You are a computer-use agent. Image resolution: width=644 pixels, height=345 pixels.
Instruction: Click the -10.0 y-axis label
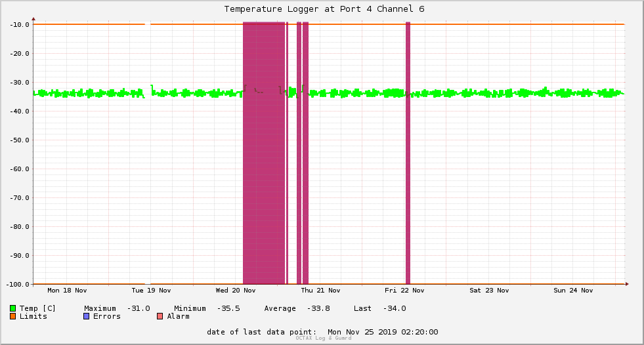click(19, 25)
